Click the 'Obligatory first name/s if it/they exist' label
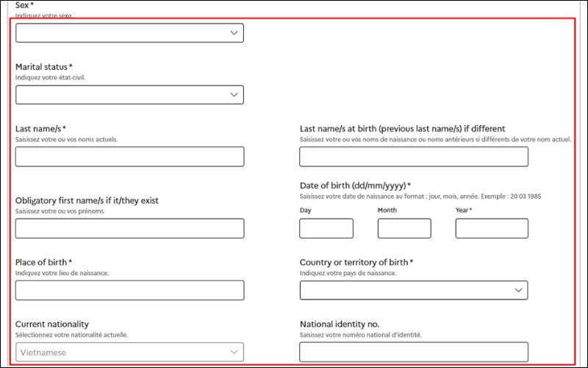This screenshot has width=588, height=368. coord(87,201)
